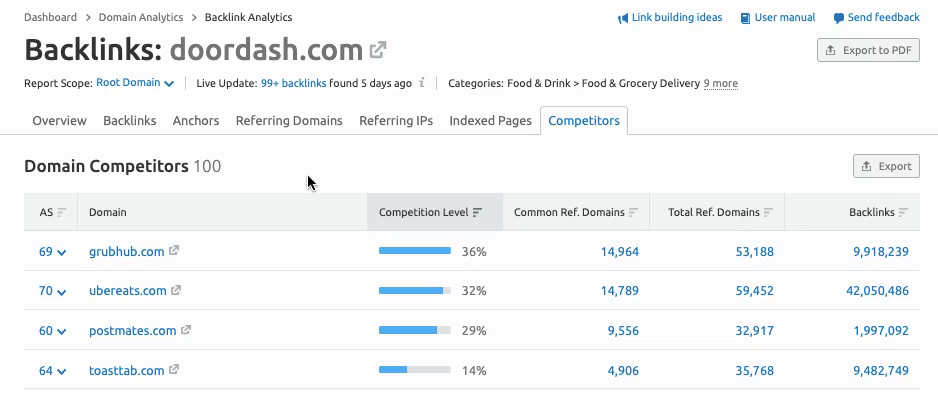The width and height of the screenshot is (938, 396).
Task: Expand the AS 69 chevron for grubhub
Action: (61, 252)
